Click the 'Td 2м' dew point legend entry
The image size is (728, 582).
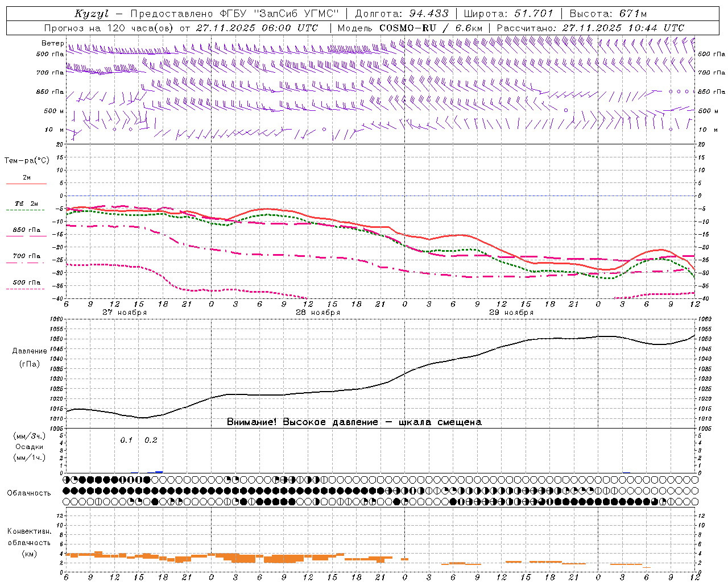coord(26,203)
